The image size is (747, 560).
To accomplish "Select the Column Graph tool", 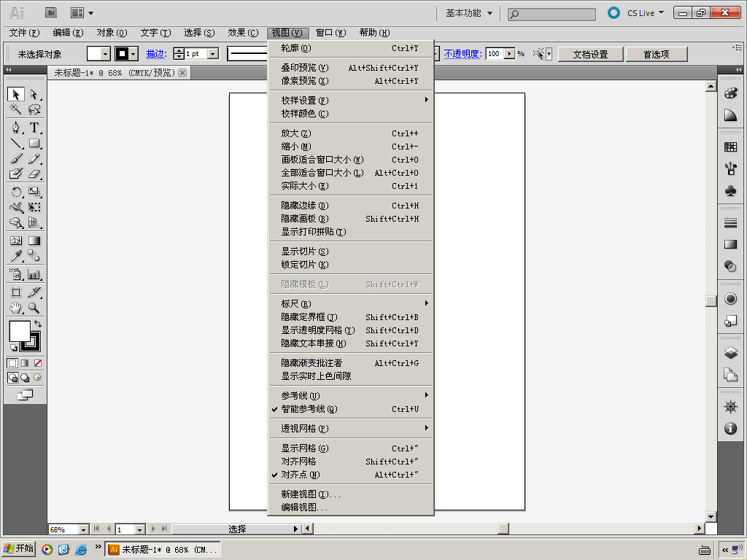I will click(x=34, y=274).
